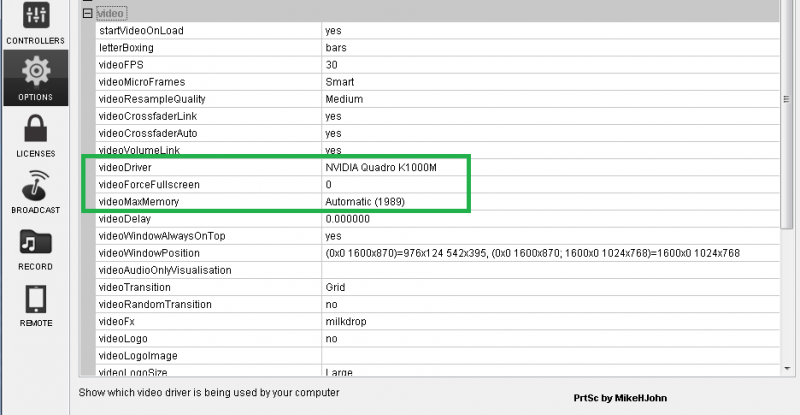Select the videoLogoImage setting name
This screenshot has height=415, width=800.
pos(138,356)
